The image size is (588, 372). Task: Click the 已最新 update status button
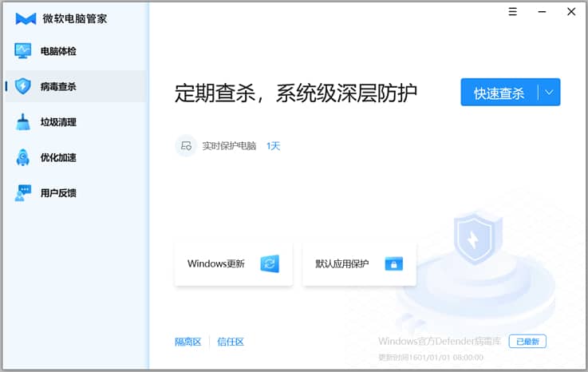click(527, 341)
